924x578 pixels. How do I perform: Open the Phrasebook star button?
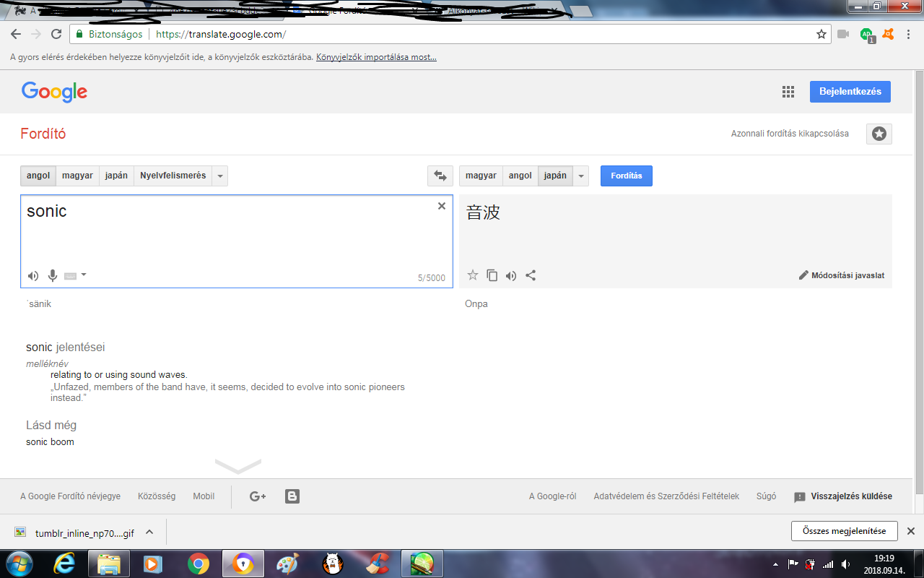[879, 134]
